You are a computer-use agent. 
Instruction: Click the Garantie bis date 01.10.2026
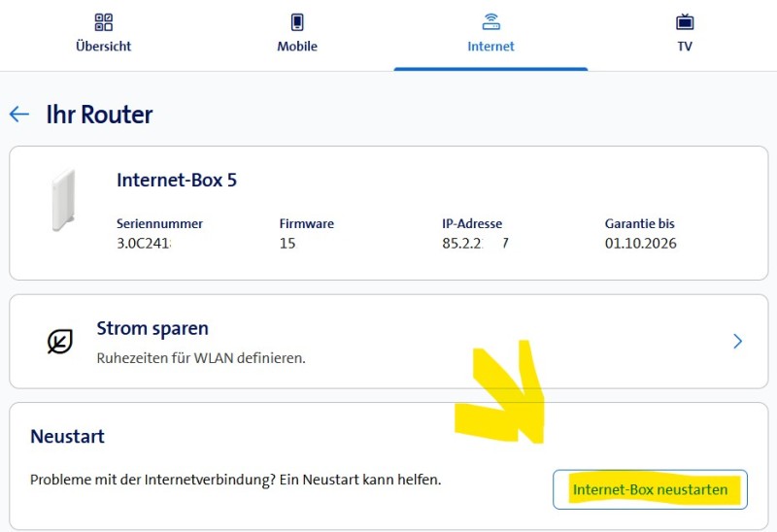pyautogui.click(x=640, y=244)
